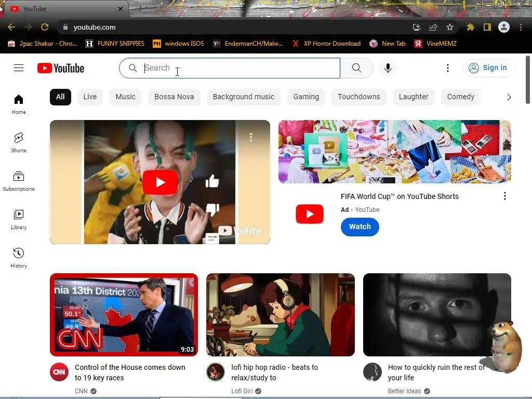Open the Chrome three-dot menu
532x399 pixels.
[521, 27]
